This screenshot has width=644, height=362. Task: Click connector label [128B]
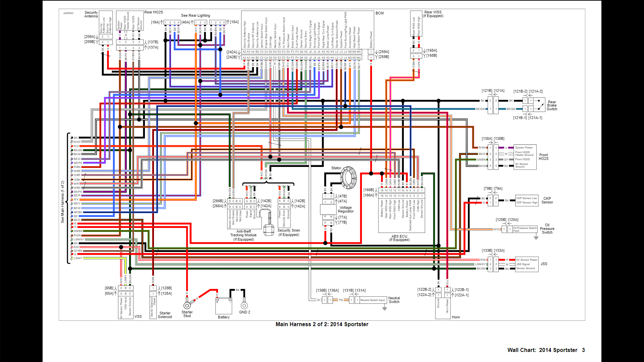(x=166, y=288)
